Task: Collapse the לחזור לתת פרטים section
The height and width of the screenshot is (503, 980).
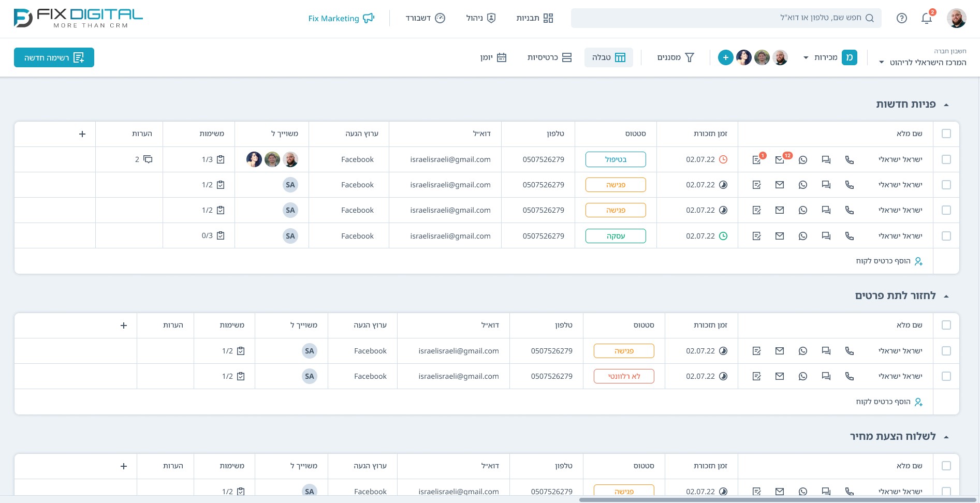Action: [x=946, y=296]
